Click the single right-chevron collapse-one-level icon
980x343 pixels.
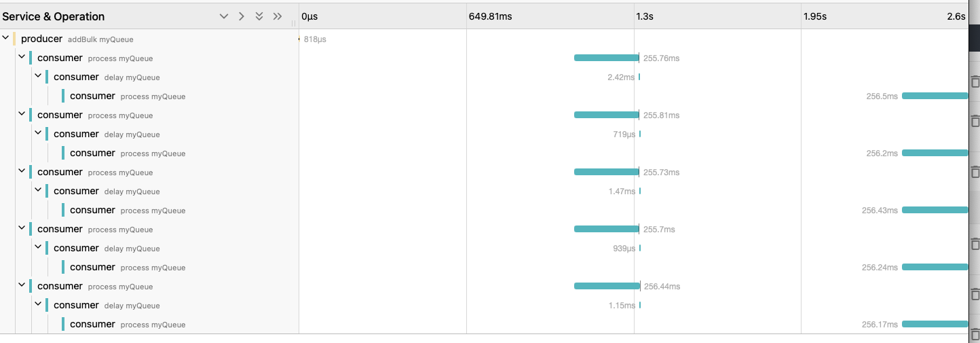tap(242, 16)
